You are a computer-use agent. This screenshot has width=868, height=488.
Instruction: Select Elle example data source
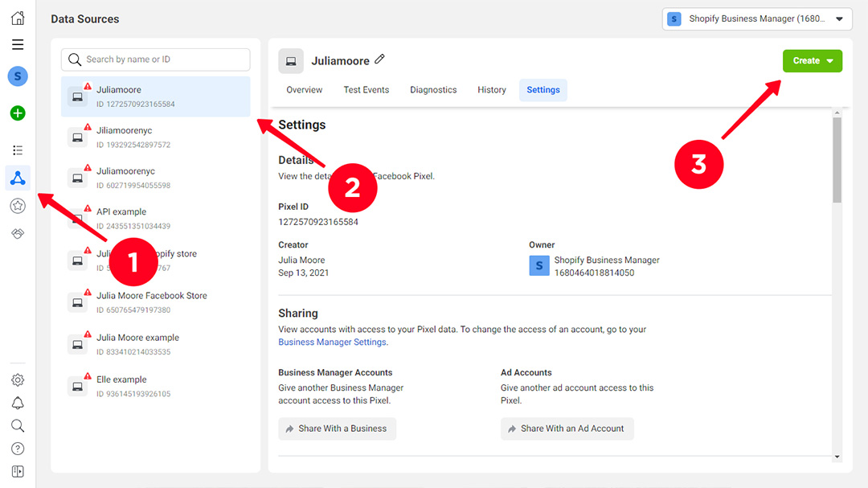point(156,386)
